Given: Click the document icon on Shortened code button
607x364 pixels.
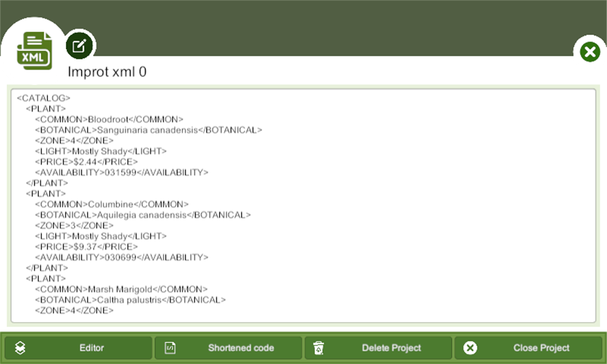Looking at the screenshot, I should click(170, 348).
